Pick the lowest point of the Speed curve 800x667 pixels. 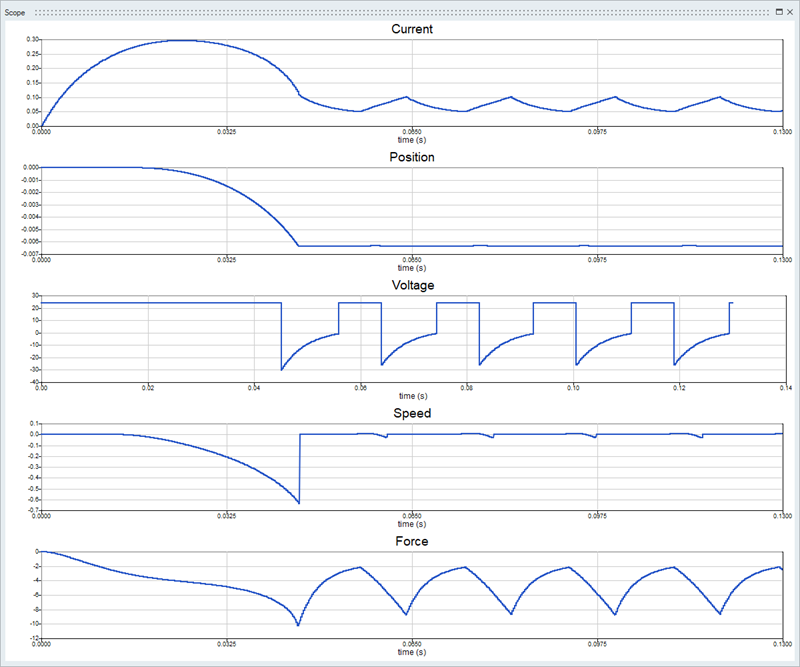click(300, 502)
